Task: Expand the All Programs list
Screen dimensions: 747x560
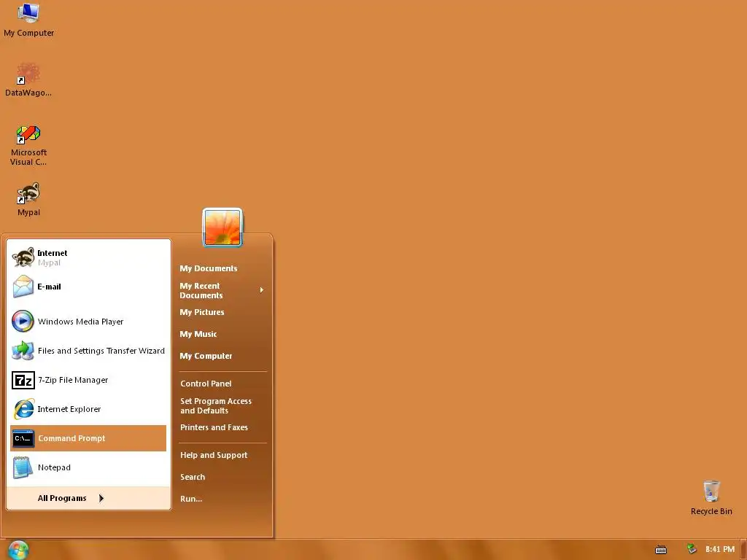Action: pos(88,498)
